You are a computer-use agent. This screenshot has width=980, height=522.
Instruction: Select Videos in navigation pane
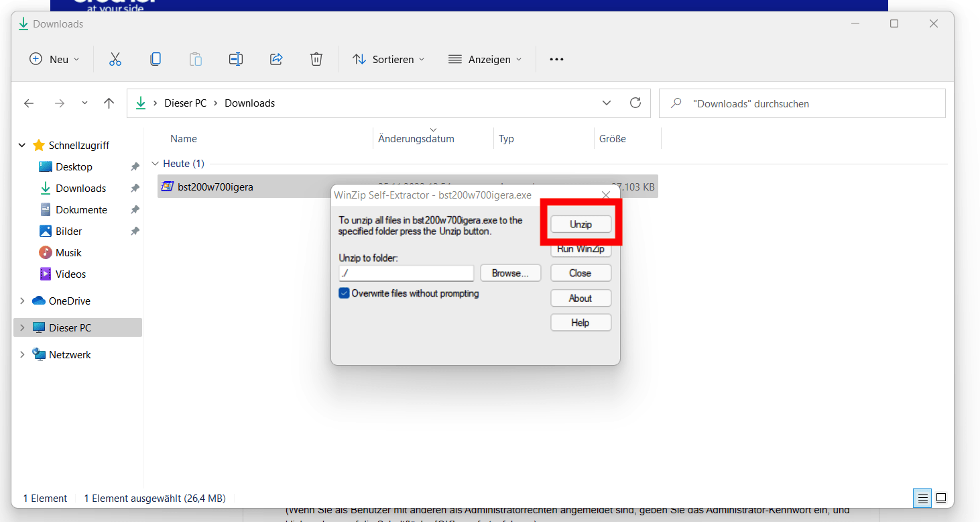pos(70,274)
